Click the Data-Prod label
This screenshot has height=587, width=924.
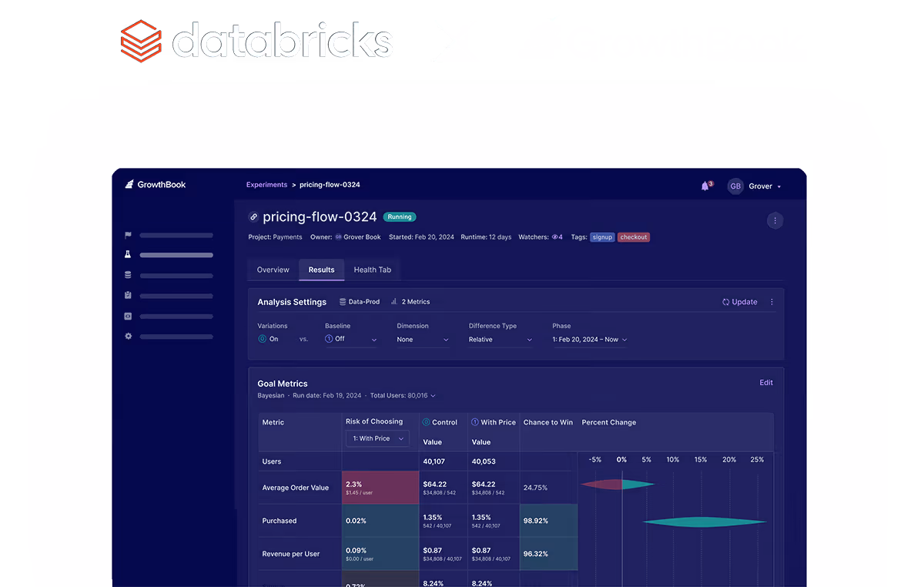click(364, 302)
